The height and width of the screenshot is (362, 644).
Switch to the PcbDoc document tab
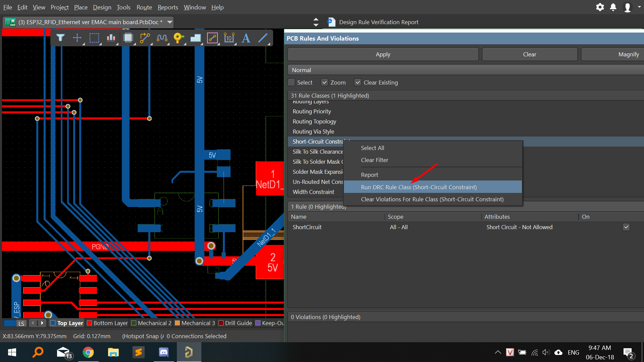pos(88,22)
